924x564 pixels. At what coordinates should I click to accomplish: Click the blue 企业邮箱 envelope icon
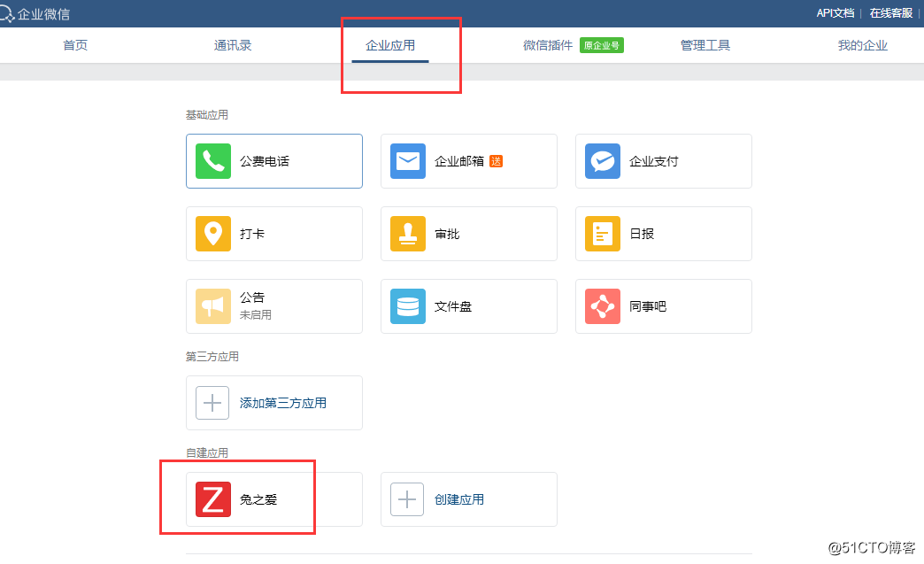[408, 161]
